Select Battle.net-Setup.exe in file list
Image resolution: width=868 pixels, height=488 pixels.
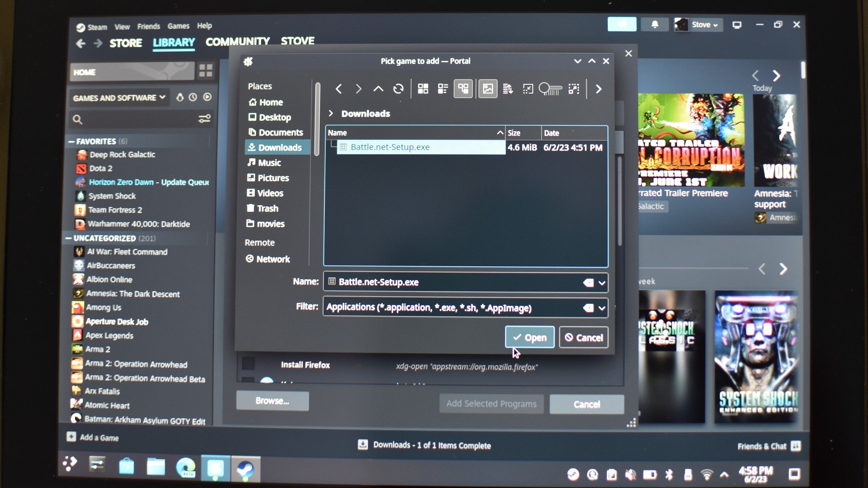click(x=390, y=147)
